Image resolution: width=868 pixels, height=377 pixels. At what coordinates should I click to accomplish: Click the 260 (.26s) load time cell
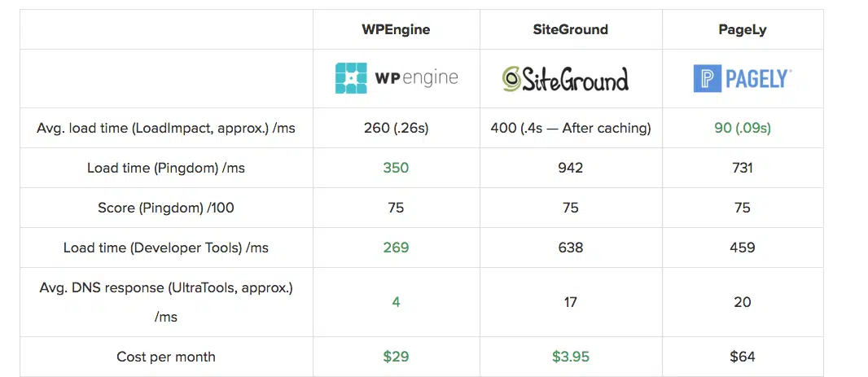[396, 128]
